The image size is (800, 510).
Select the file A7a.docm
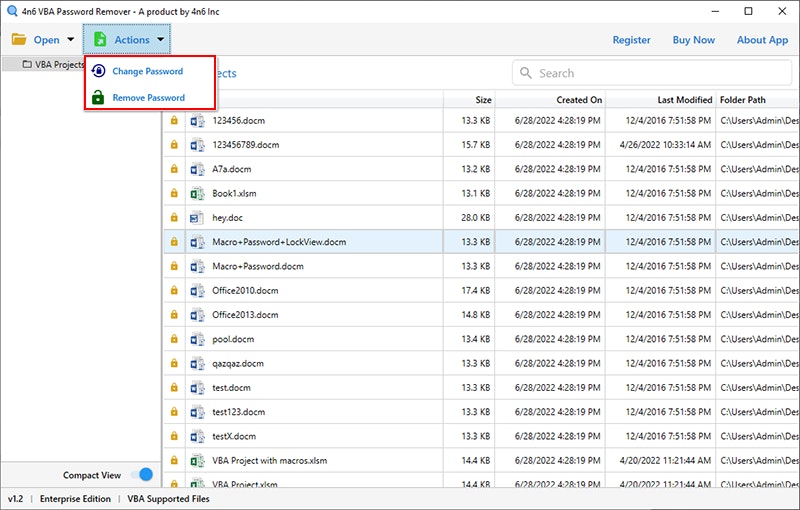[232, 169]
